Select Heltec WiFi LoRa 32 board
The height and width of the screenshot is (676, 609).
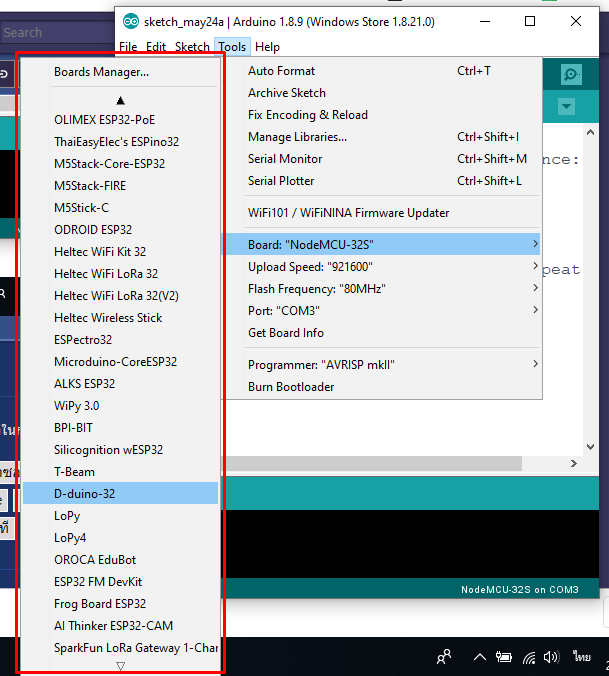[x=121, y=273]
